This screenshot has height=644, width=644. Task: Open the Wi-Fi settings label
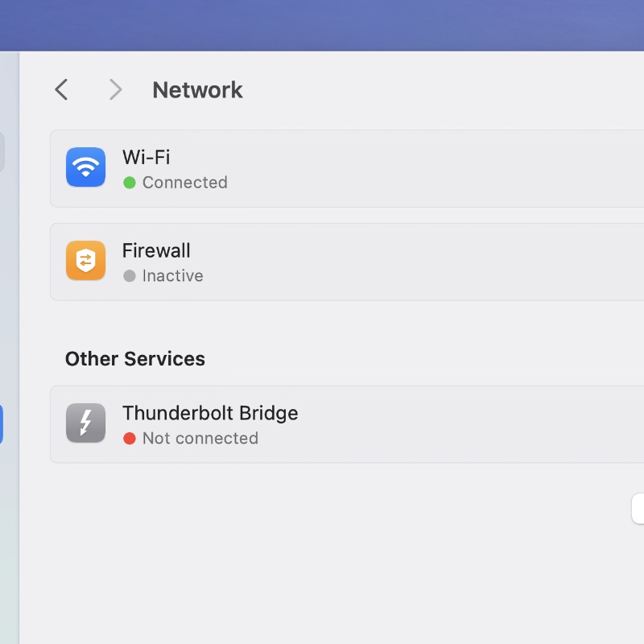146,157
